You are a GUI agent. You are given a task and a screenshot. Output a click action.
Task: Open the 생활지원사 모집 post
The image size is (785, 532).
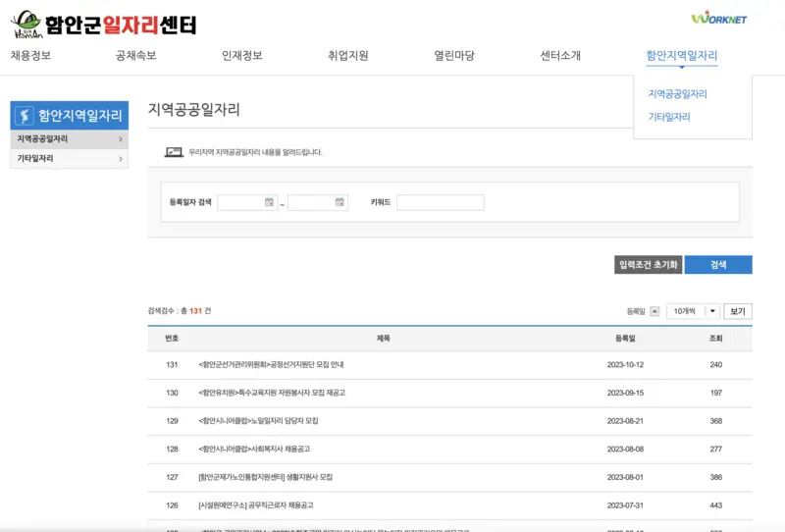265,477
